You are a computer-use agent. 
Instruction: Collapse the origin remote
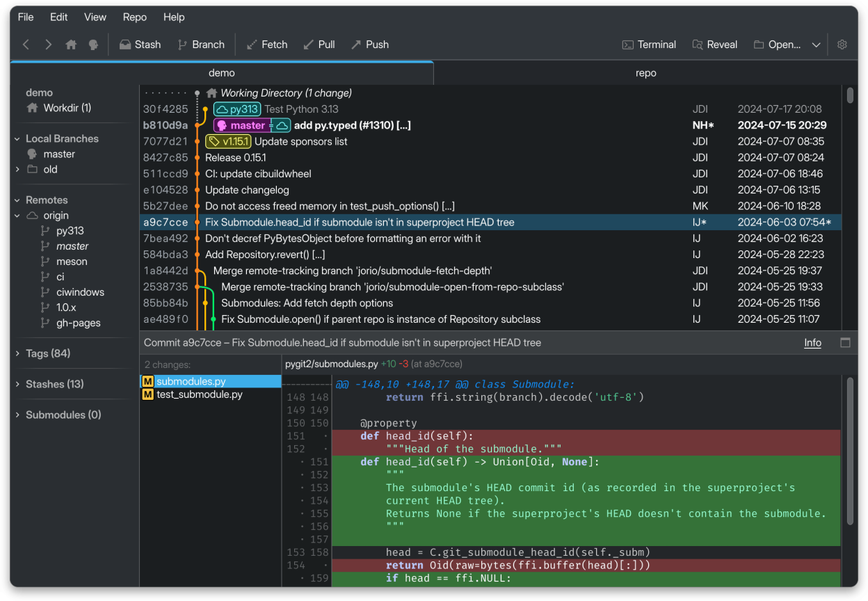click(17, 216)
